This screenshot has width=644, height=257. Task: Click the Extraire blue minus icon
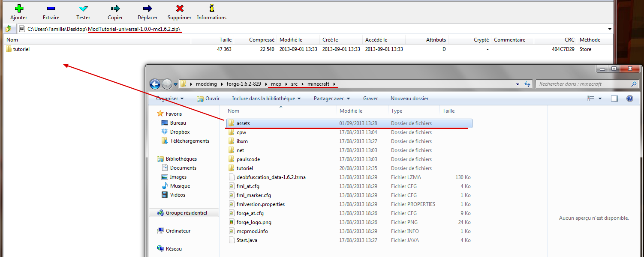[x=51, y=9]
